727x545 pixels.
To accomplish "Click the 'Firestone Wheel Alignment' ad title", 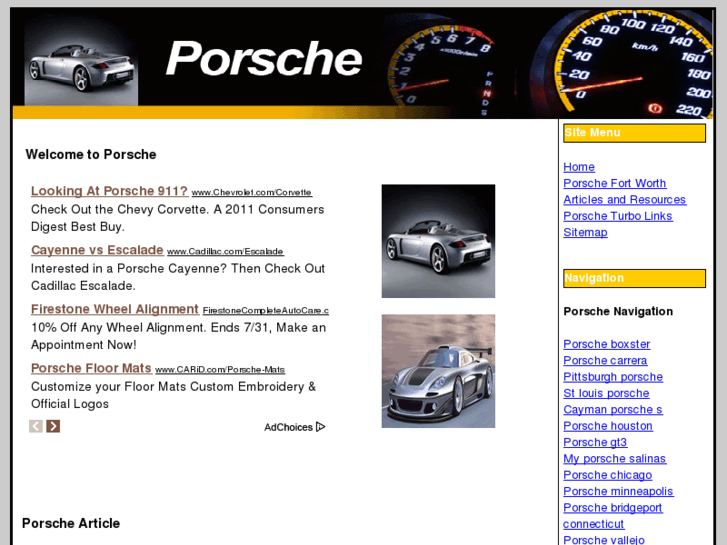I will (115, 309).
